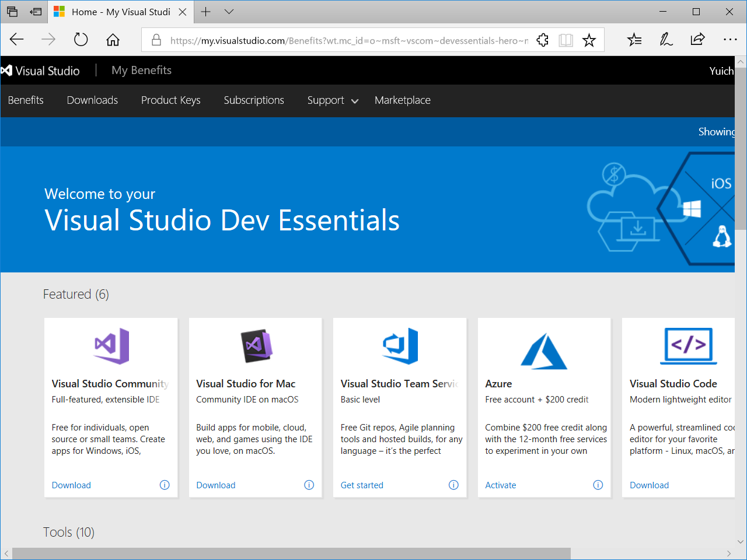Click the site lock icon
Image resolution: width=747 pixels, height=560 pixels.
click(156, 40)
